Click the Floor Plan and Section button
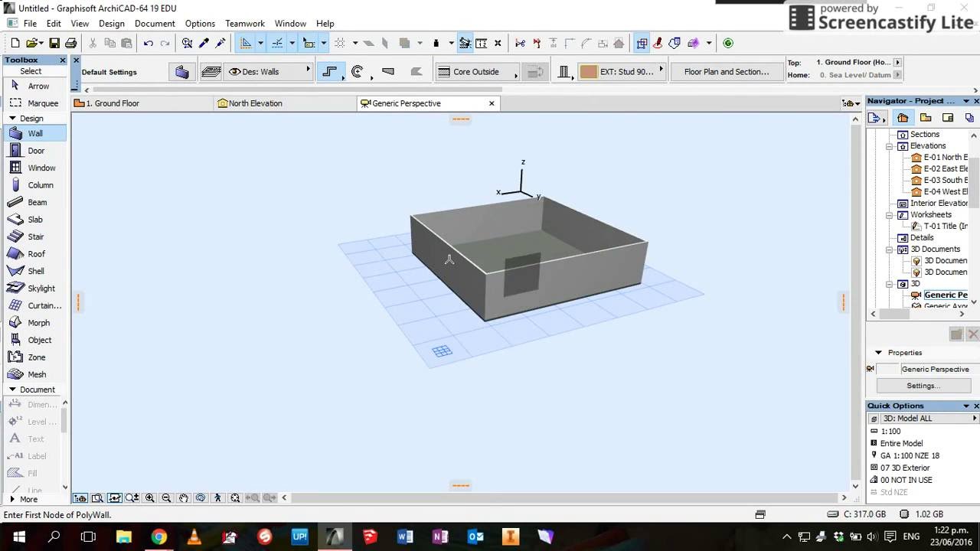This screenshot has height=551, width=980. 727,72
